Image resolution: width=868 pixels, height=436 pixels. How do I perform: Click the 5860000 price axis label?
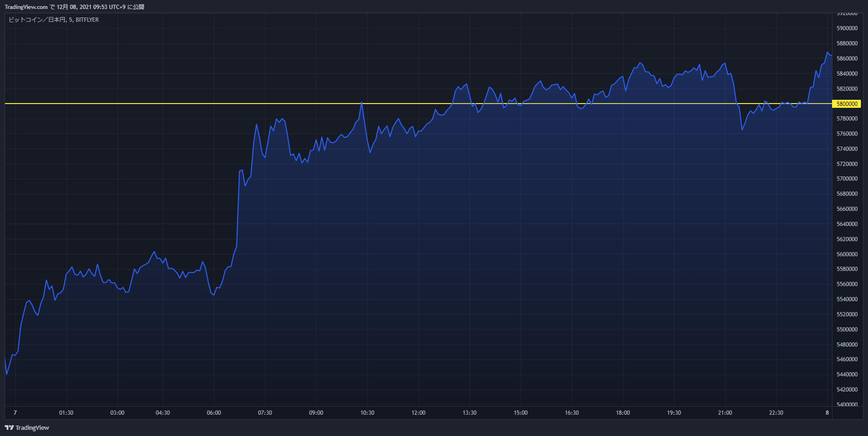(847, 59)
